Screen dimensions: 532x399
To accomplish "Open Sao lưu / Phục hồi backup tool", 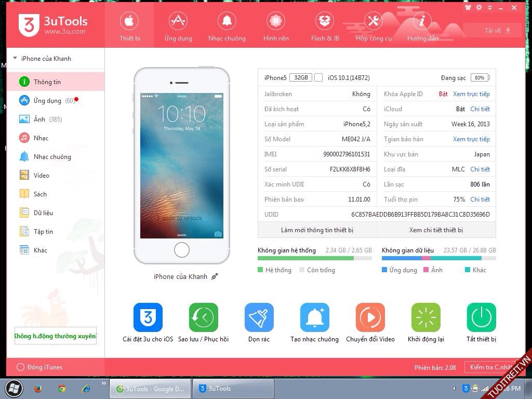I will 203,317.
